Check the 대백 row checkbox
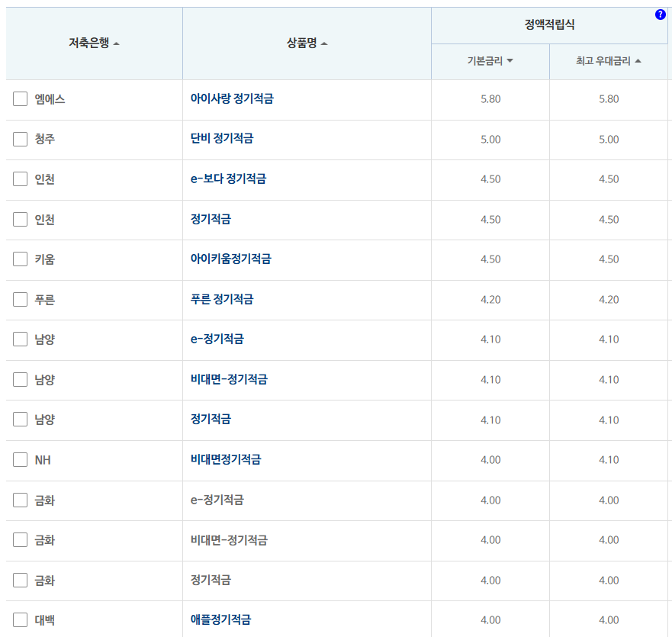 pyautogui.click(x=20, y=620)
